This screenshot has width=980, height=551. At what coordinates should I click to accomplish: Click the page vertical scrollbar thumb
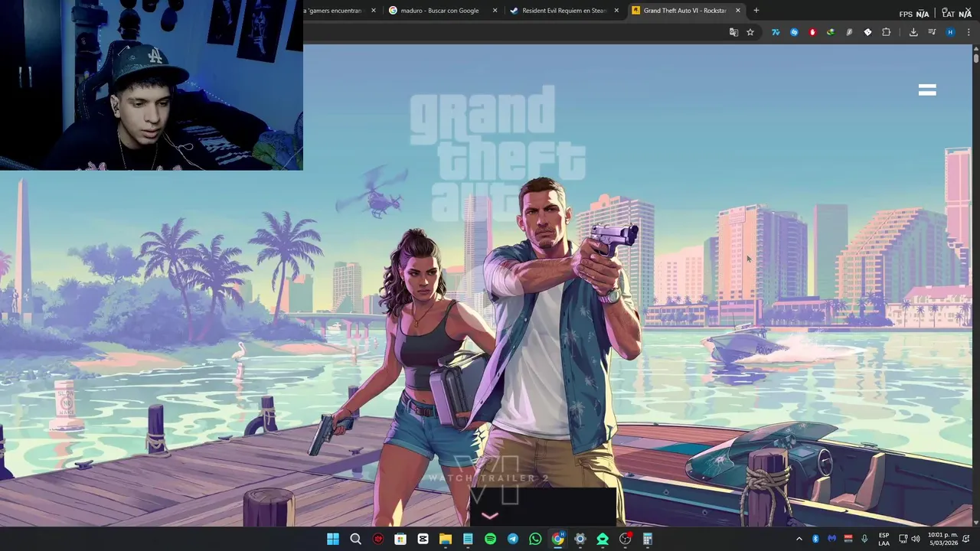click(976, 57)
